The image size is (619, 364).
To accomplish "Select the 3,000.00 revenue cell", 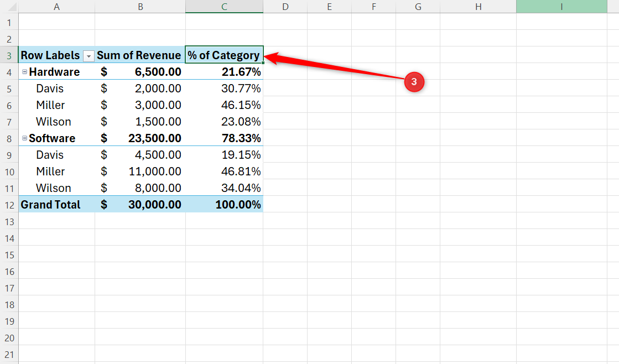I will tap(140, 105).
